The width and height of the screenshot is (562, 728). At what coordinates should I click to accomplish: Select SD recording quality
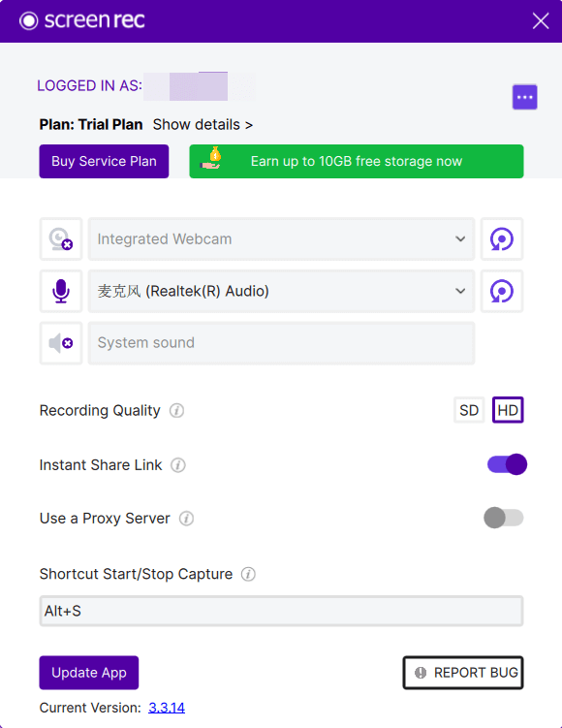[x=469, y=410]
